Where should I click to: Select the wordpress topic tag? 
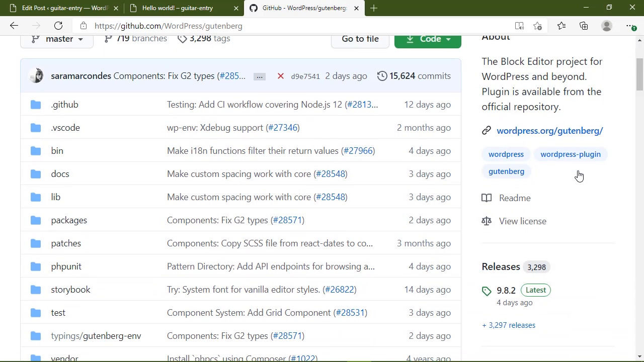[506, 154]
